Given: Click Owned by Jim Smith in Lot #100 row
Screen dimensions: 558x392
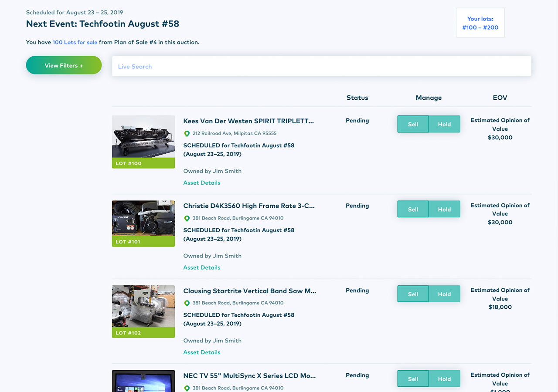Looking at the screenshot, I should pos(212,171).
